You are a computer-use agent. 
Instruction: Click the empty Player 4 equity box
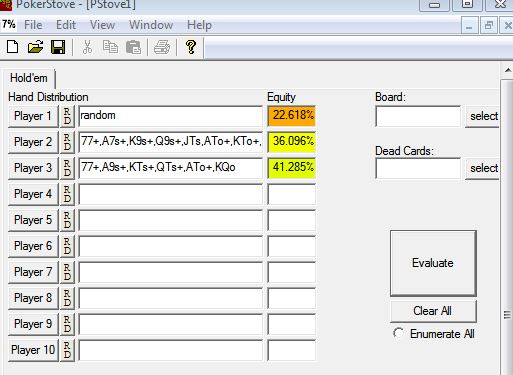291,194
